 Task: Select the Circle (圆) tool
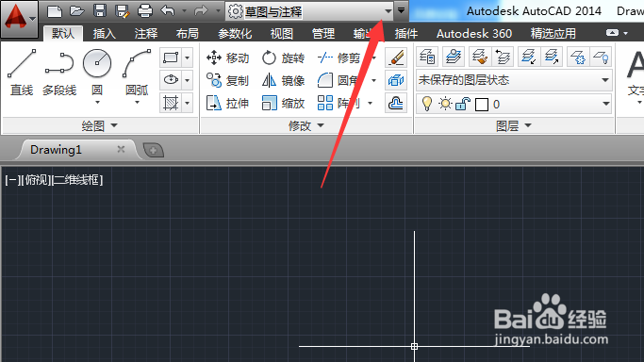point(97,73)
